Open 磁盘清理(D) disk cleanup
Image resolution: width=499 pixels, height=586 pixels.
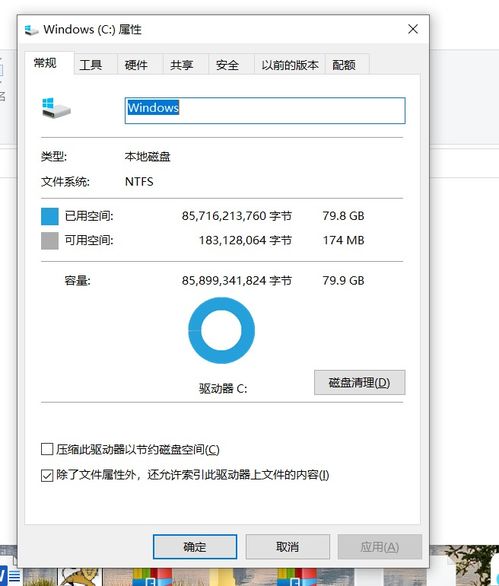(x=360, y=382)
